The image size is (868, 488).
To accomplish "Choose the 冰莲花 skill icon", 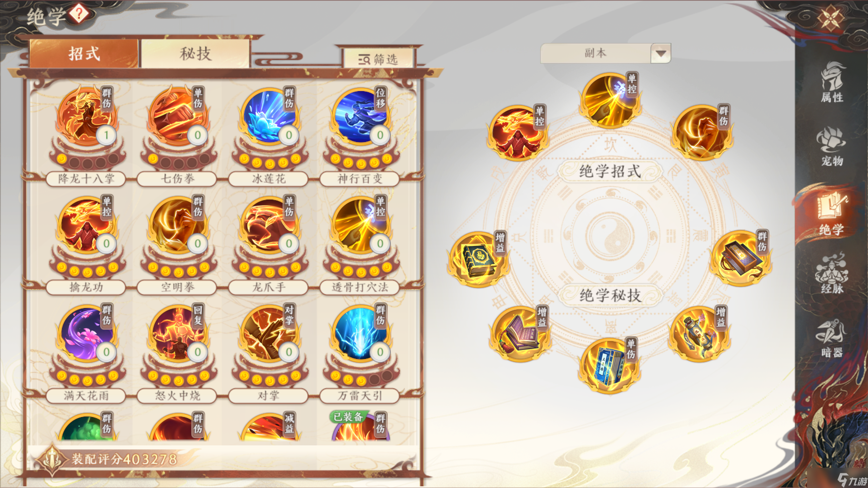I will [x=269, y=117].
